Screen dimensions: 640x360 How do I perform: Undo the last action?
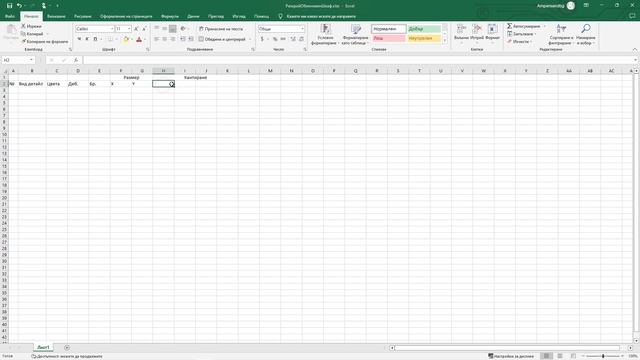[x=19, y=6]
